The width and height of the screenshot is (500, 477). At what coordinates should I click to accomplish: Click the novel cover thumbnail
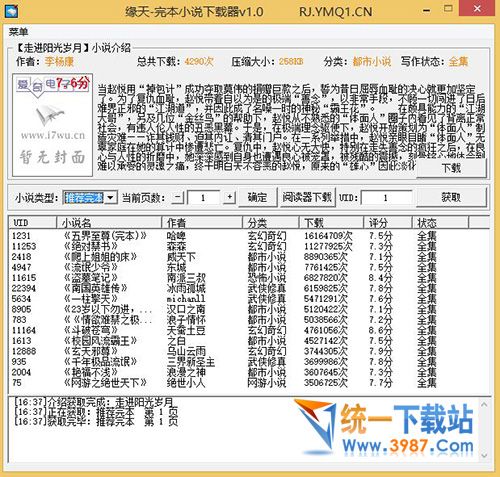[x=52, y=125]
